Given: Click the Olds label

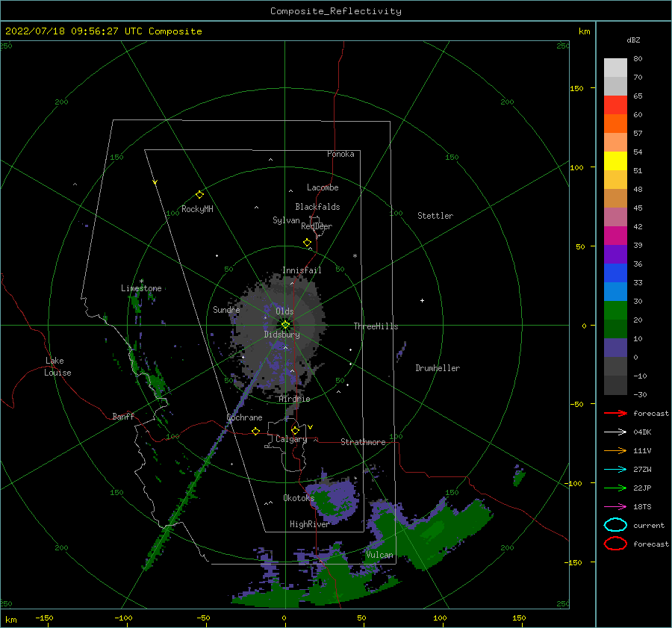Looking at the screenshot, I should pos(284,311).
